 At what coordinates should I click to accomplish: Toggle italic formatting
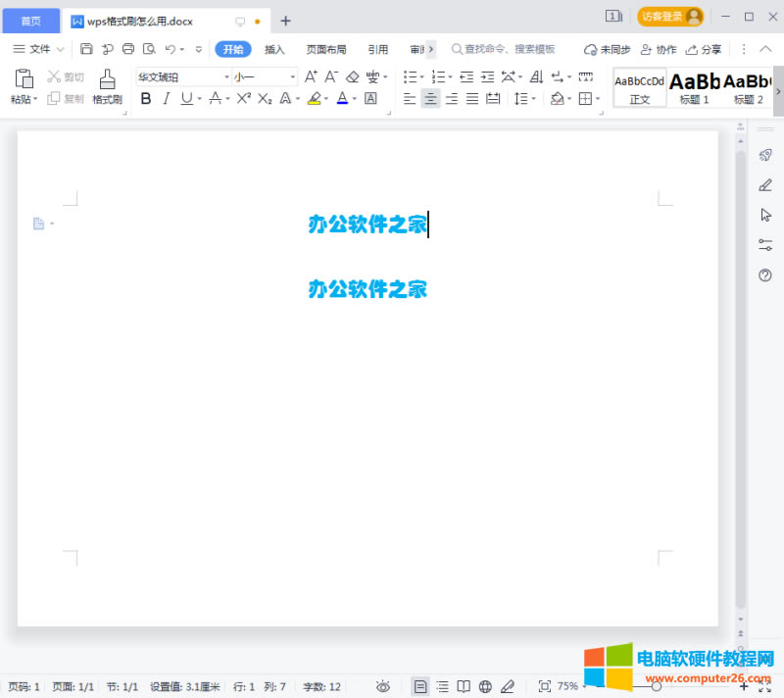[x=167, y=98]
